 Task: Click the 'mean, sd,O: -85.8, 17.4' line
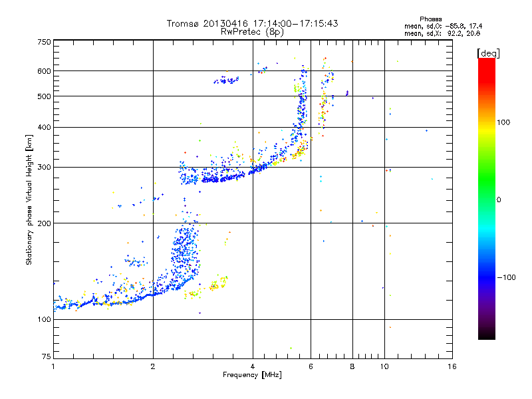(x=443, y=26)
